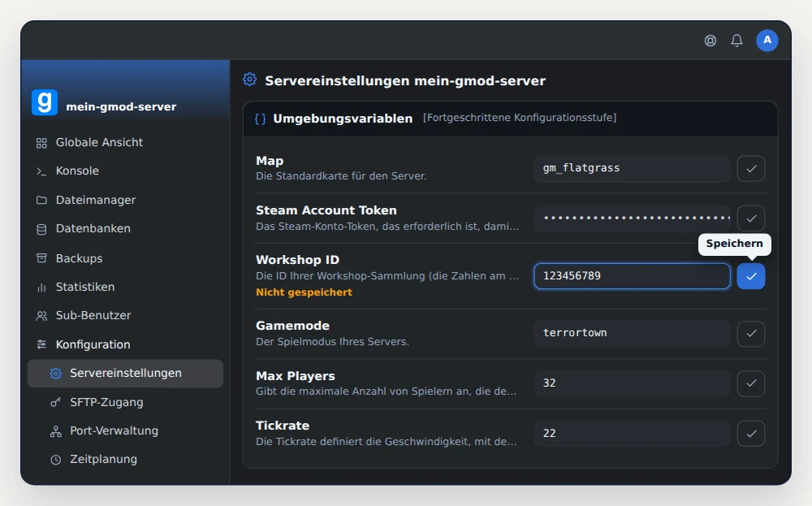This screenshot has height=506, width=812.
Task: Go to Dateimanager
Action: (125, 200)
